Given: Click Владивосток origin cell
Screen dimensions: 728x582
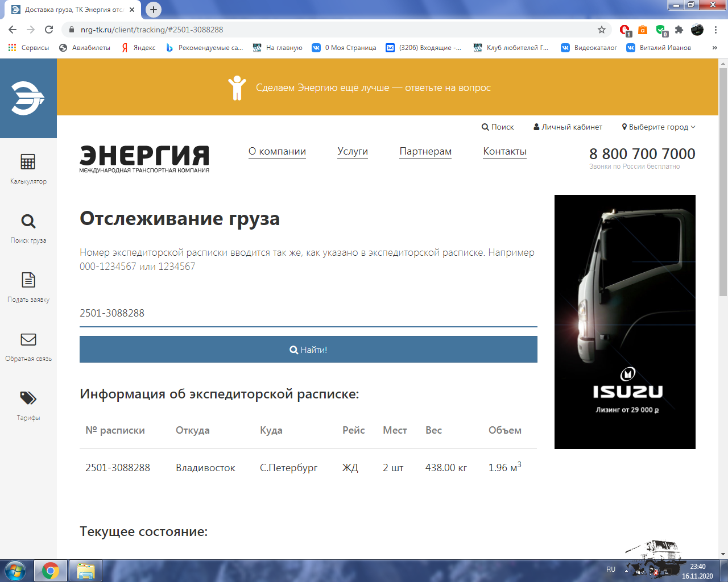Looking at the screenshot, I should coord(205,468).
